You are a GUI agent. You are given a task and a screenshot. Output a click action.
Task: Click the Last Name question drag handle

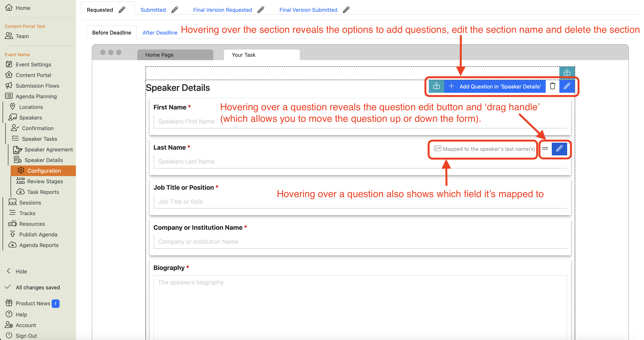tap(545, 149)
